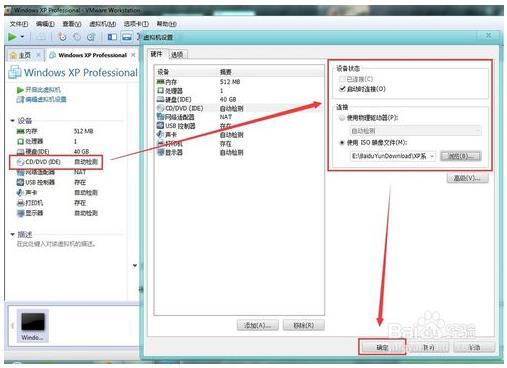
Task: Open the 帮助(H) menu
Action: pyautogui.click(x=167, y=24)
